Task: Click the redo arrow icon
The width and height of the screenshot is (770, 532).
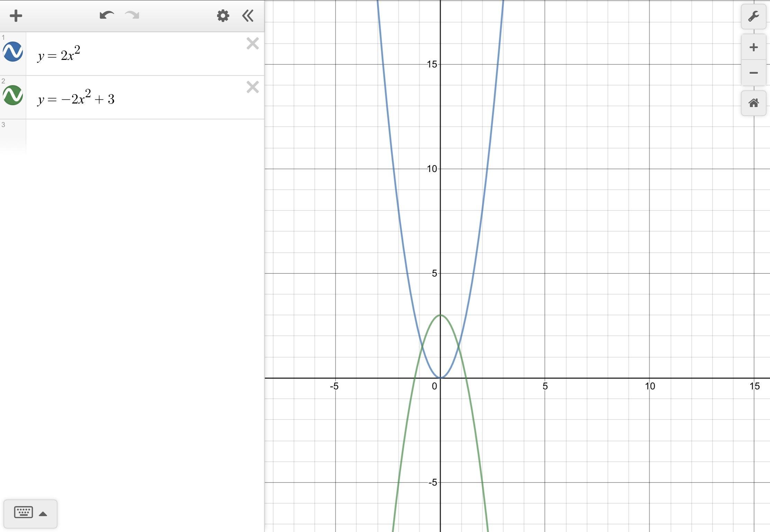Action: 132,16
